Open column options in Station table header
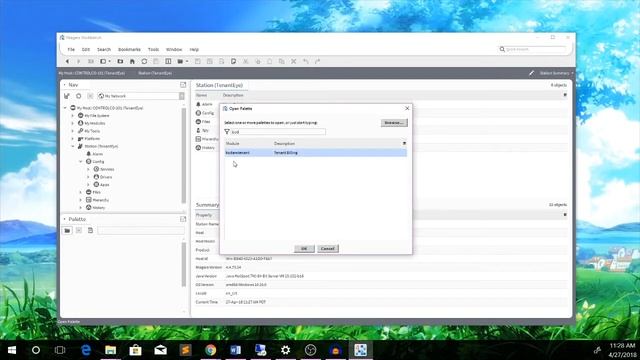This screenshot has width=640, height=360. coord(565,95)
